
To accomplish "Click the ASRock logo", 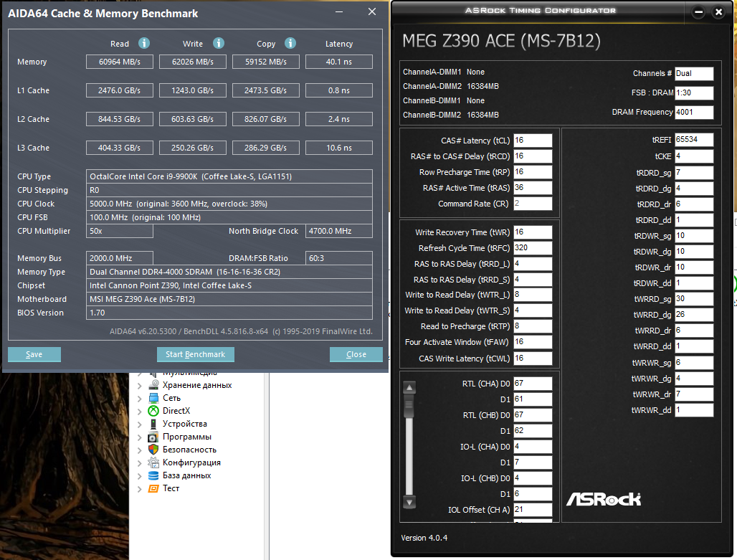I will point(604,499).
